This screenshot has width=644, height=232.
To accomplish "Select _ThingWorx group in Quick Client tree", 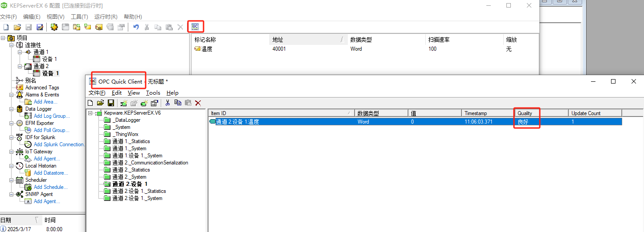I will [x=126, y=134].
